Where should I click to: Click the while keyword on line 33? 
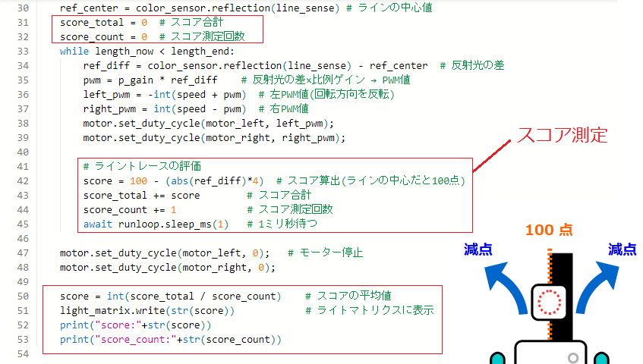click(74, 52)
